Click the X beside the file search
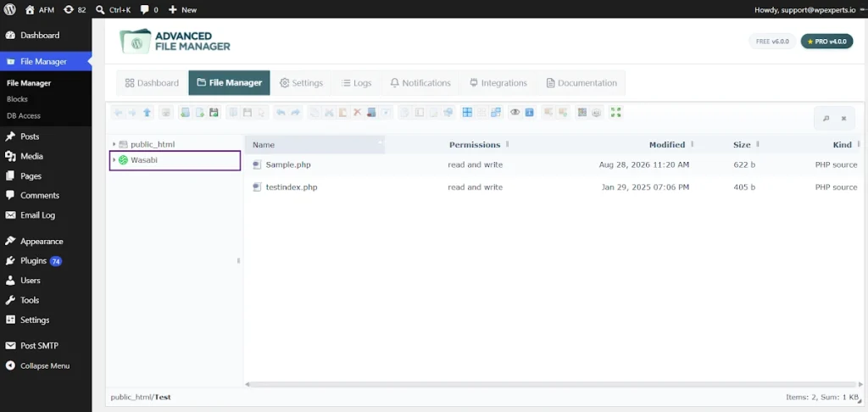 843,119
